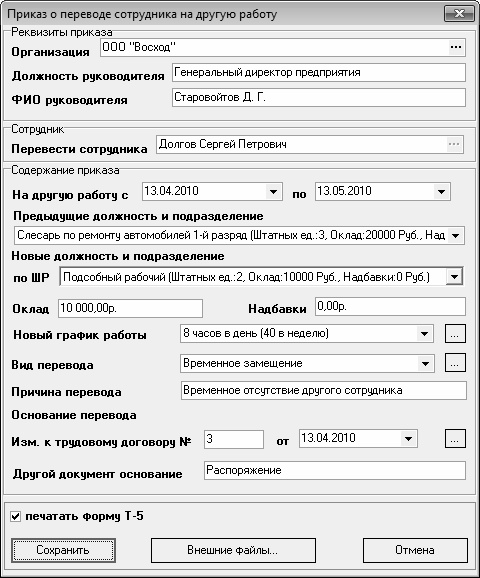Open start date 13.04.2010 calendar dropdown
Viewport: 480px width, 578px height.
click(x=273, y=192)
